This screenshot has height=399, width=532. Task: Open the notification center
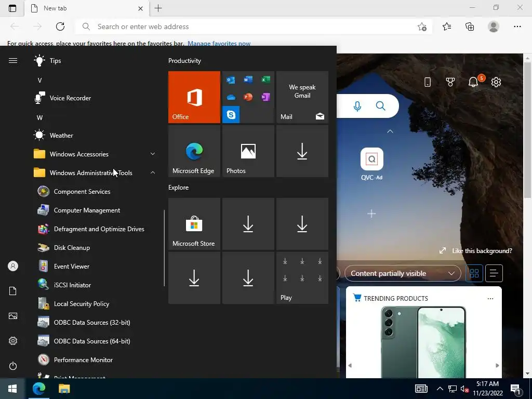pyautogui.click(x=516, y=389)
